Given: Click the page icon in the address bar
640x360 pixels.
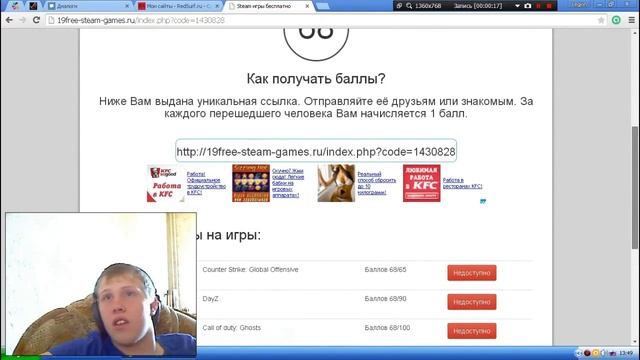Looking at the screenshot, I should (x=51, y=20).
